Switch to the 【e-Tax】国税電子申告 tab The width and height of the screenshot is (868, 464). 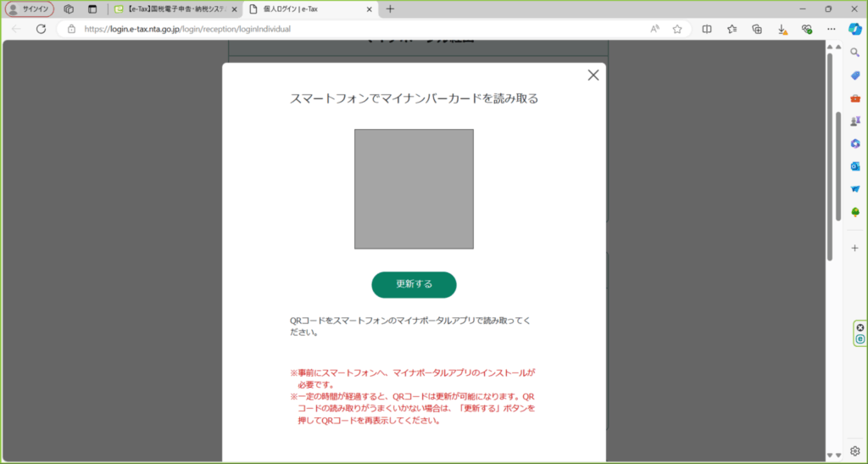tap(170, 9)
